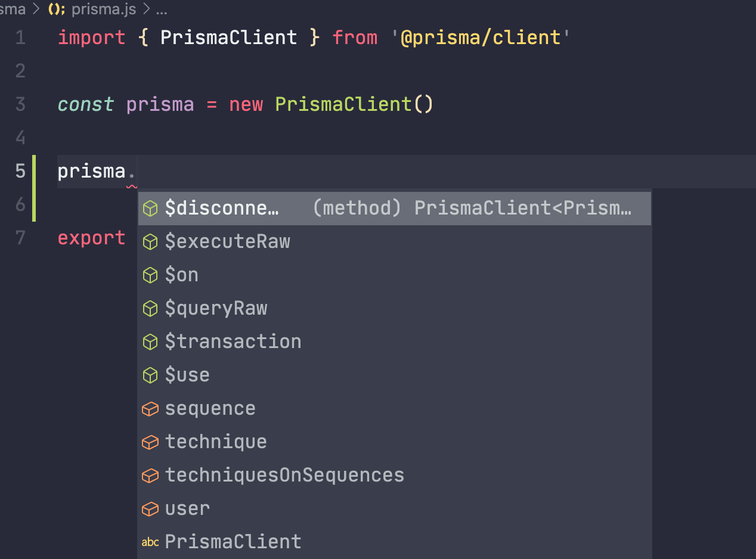Place cursor on the PrismaClient import text
Image resolution: width=756 pixels, height=559 pixels.
coord(228,37)
